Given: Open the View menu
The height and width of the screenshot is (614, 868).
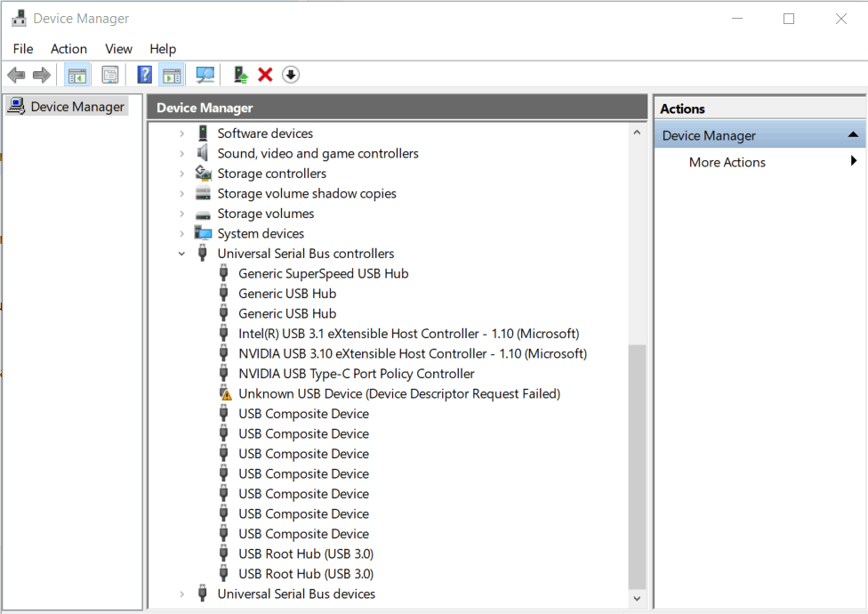Looking at the screenshot, I should (118, 49).
